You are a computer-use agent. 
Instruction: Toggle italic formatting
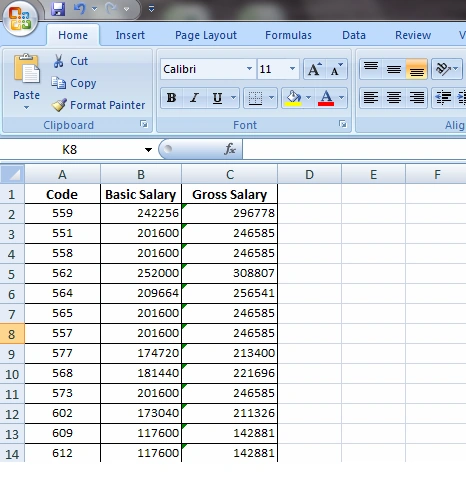point(194,98)
